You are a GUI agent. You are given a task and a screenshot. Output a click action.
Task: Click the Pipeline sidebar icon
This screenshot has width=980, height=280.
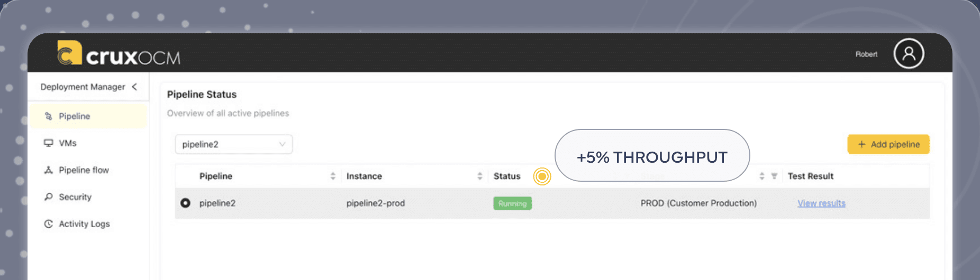(48, 116)
